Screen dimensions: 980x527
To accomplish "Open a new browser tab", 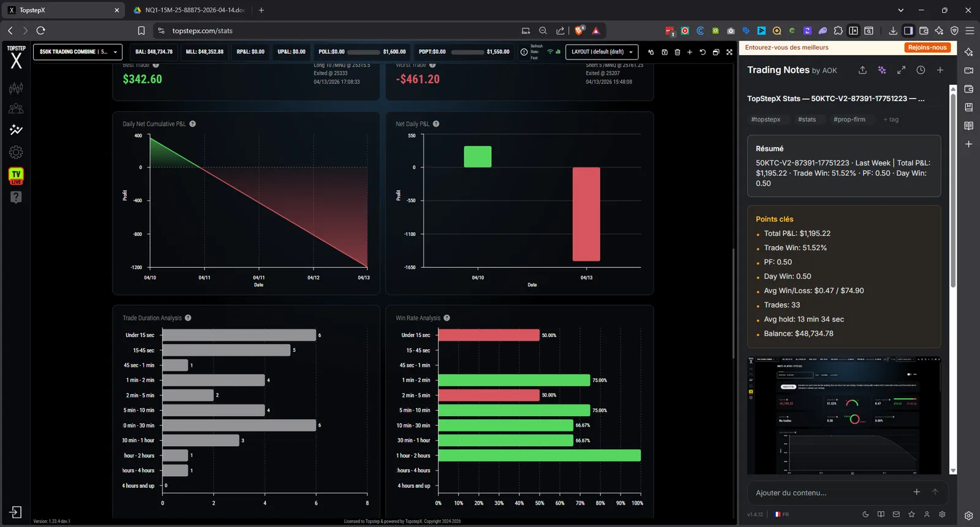I will coord(261,10).
